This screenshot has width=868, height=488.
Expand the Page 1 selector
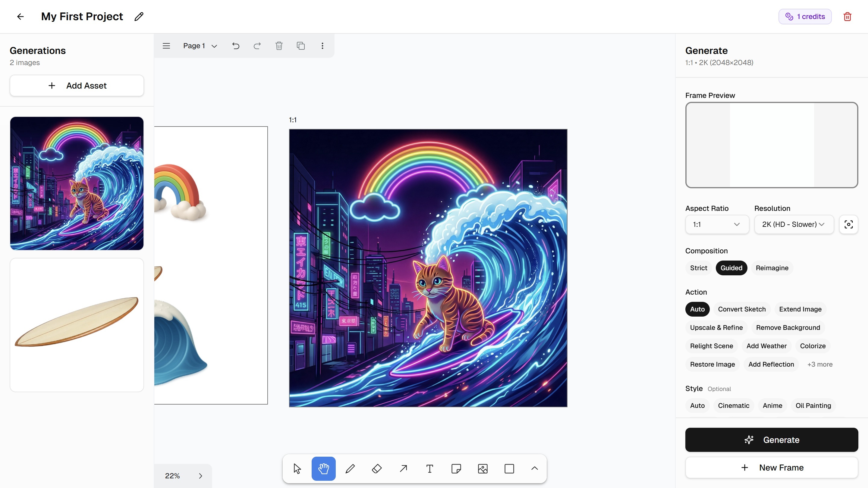tap(200, 46)
